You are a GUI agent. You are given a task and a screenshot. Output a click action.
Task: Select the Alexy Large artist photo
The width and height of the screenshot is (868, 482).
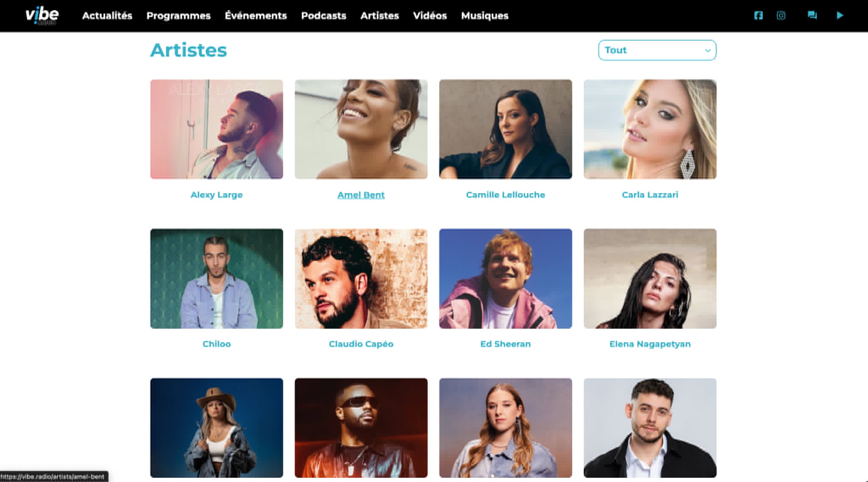pos(216,129)
